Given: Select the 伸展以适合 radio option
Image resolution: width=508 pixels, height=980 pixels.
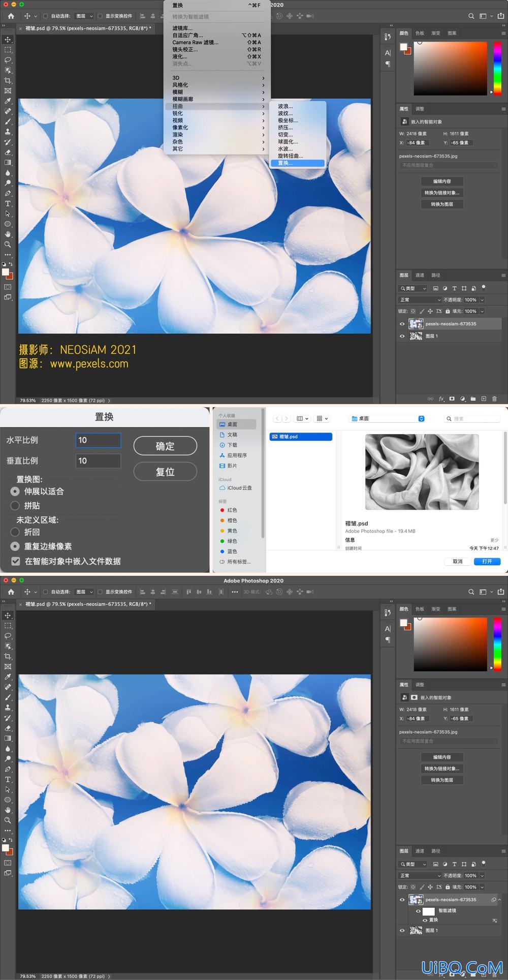Looking at the screenshot, I should (x=15, y=491).
